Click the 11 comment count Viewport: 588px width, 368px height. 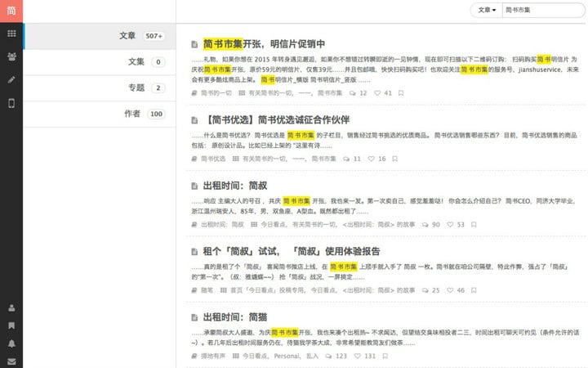coord(357,159)
